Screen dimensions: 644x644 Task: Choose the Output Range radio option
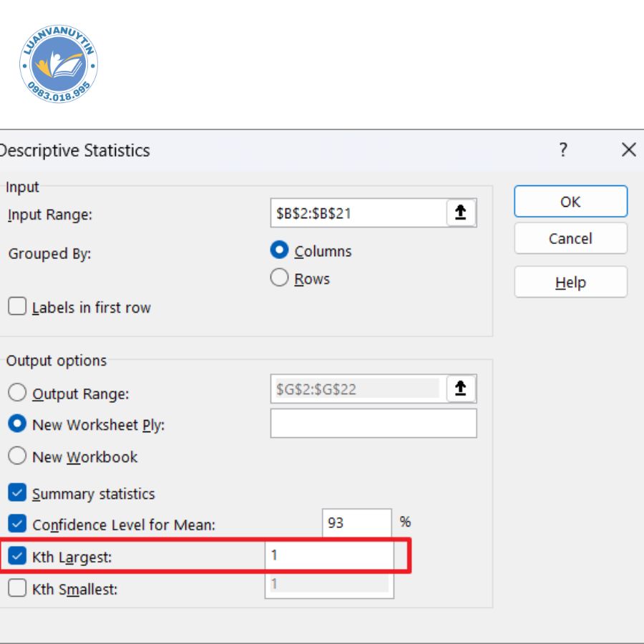[x=17, y=393]
